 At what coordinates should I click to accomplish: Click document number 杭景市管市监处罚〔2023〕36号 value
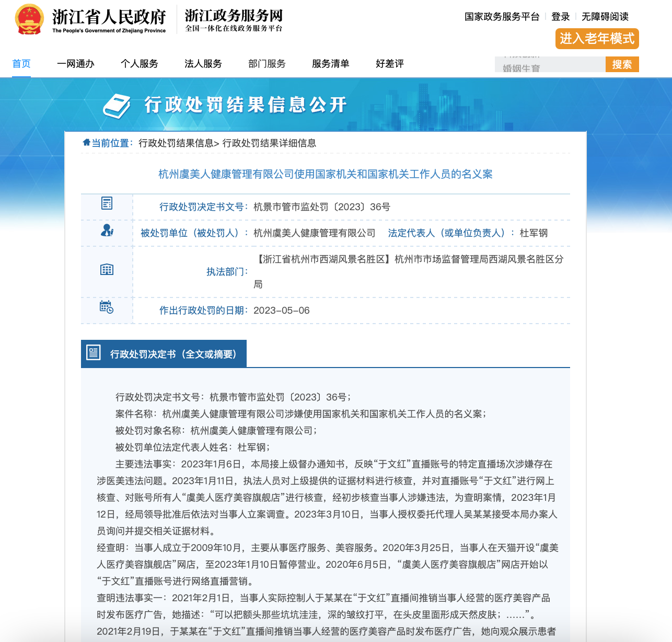point(322,207)
